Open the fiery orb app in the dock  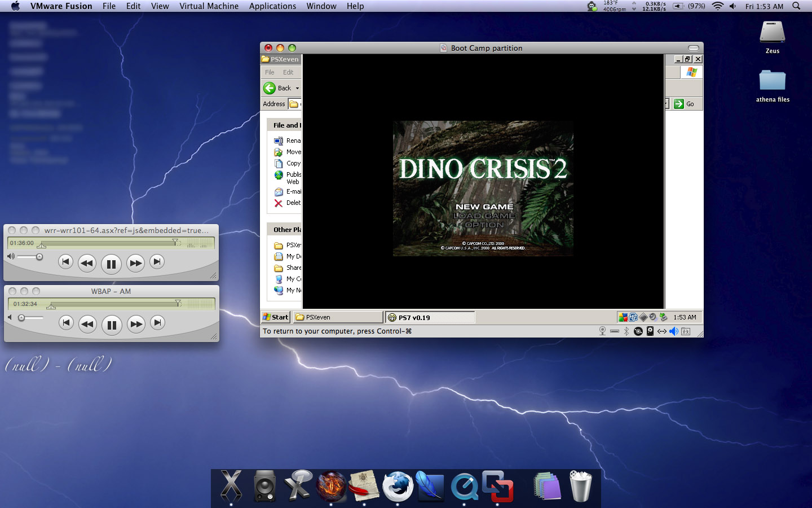click(331, 486)
